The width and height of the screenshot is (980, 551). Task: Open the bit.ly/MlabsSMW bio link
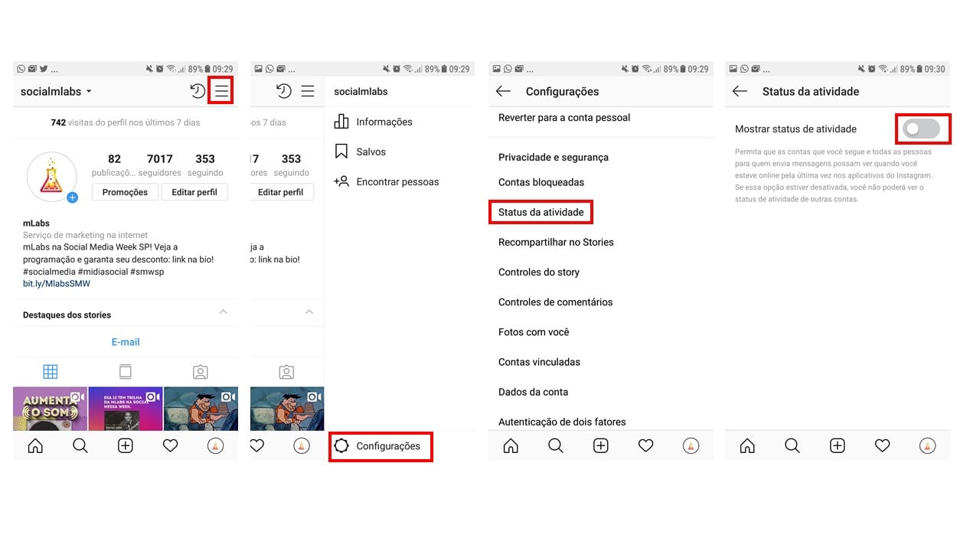(57, 284)
